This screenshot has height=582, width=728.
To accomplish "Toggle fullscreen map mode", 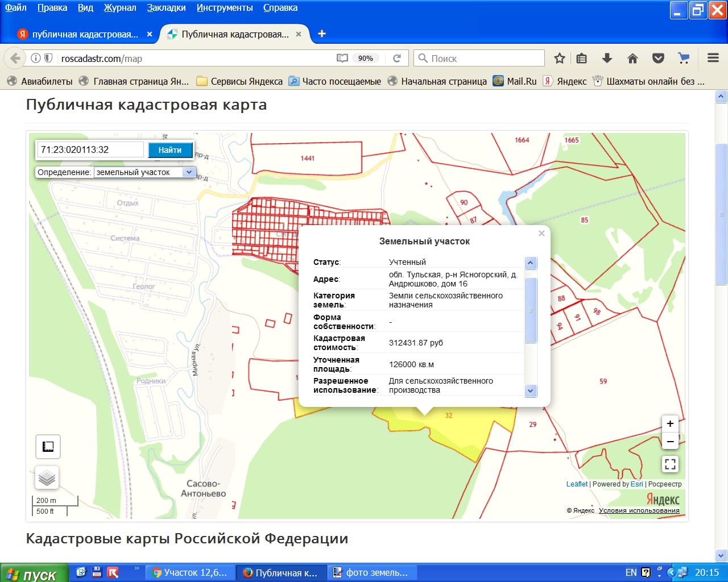I will pyautogui.click(x=670, y=464).
